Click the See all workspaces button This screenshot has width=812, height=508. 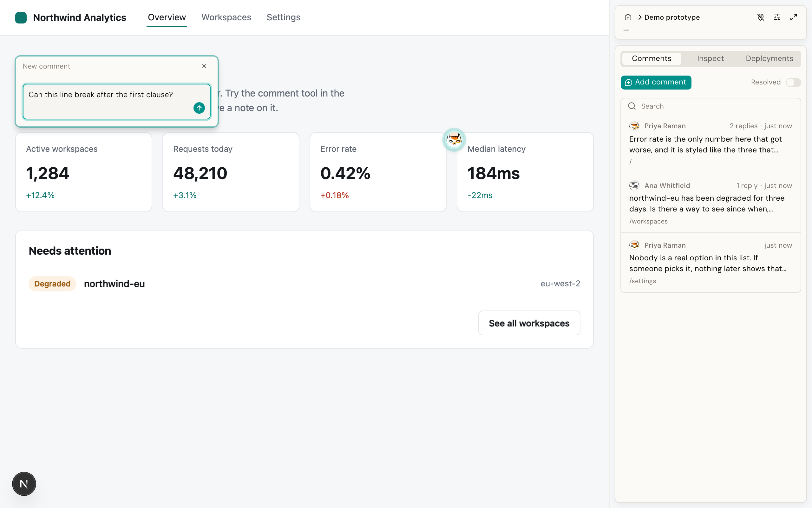click(x=529, y=323)
